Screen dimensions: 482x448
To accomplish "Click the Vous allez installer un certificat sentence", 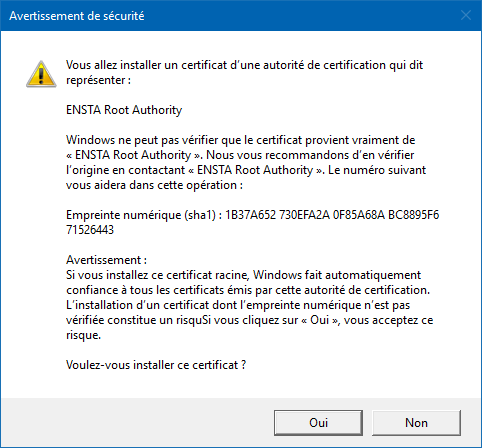I will [244, 65].
